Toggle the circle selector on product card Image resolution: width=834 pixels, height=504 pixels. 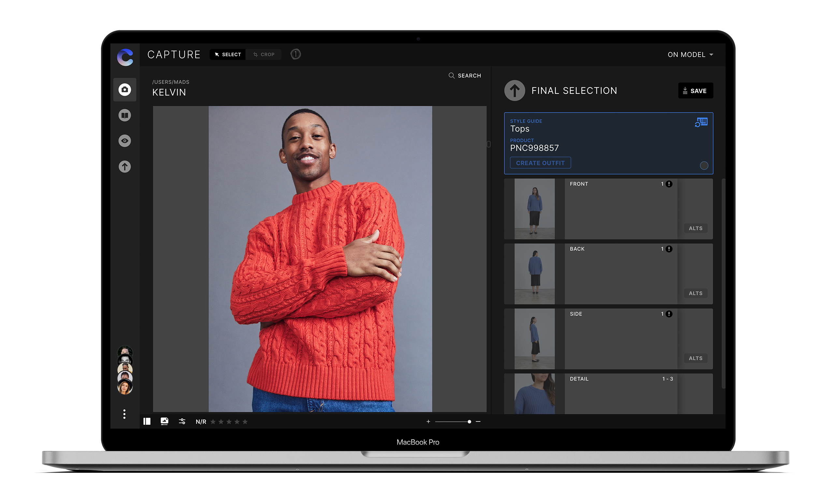pyautogui.click(x=704, y=166)
